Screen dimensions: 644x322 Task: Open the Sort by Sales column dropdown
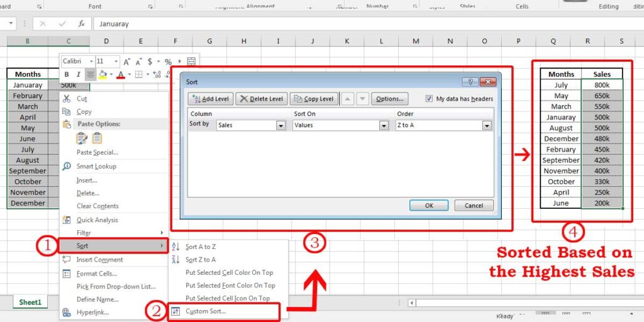click(x=281, y=125)
